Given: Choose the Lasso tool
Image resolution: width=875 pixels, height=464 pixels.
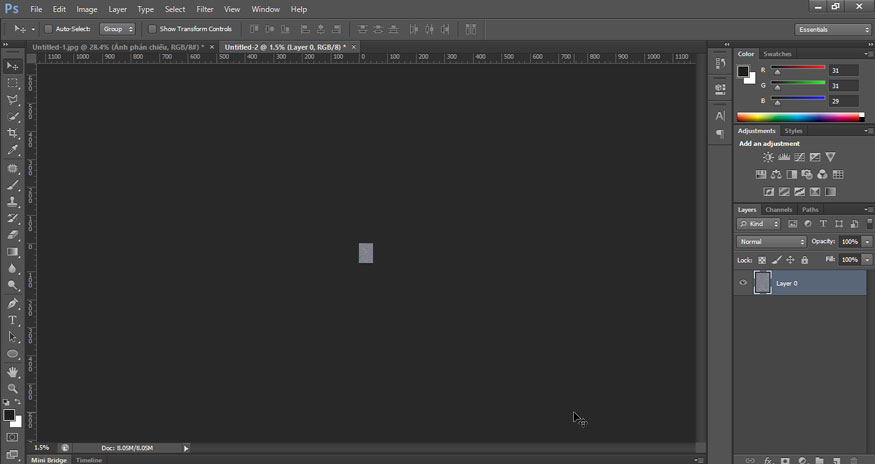Looking at the screenshot, I should [12, 100].
